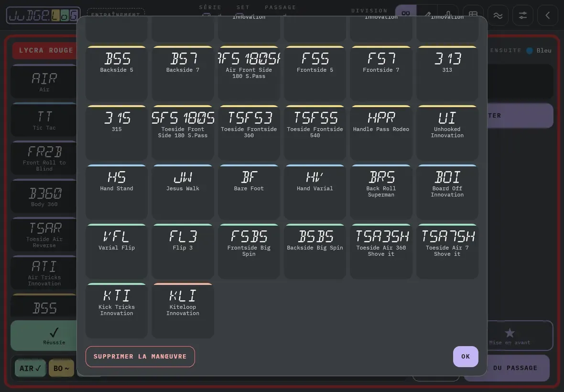Click the JudgeLog logo

click(43, 15)
